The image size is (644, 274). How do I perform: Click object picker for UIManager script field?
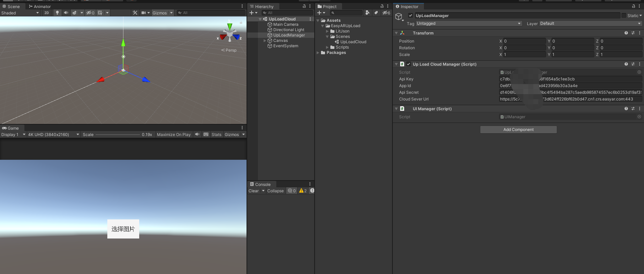point(639,117)
